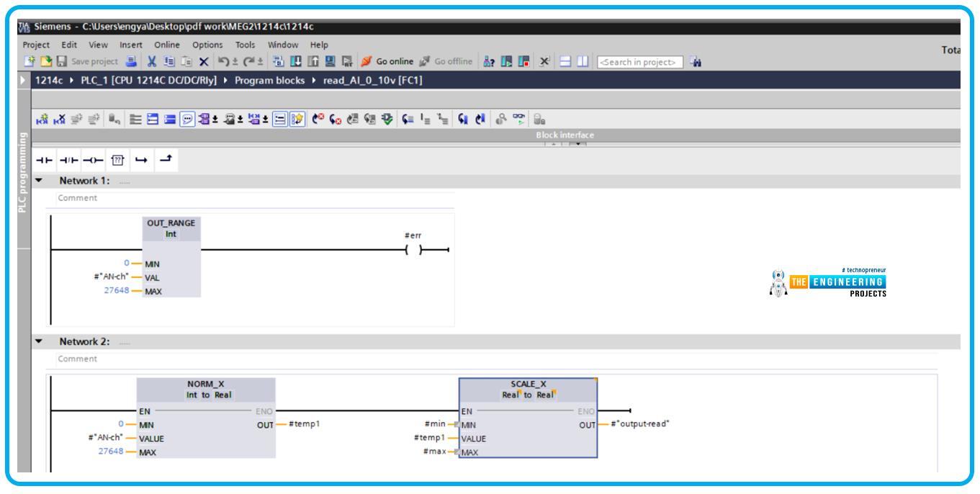
Task: Toggle the network comments display button
Action: point(279,120)
